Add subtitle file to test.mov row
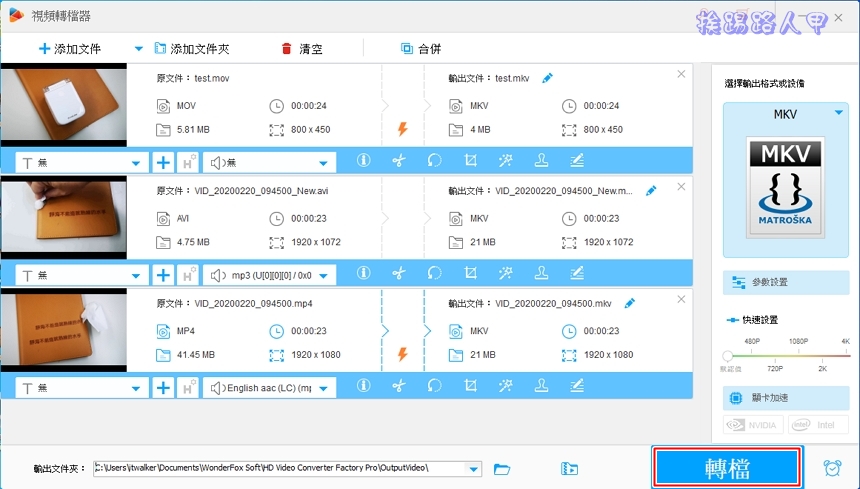Viewport: 860px width, 489px height. click(x=163, y=163)
